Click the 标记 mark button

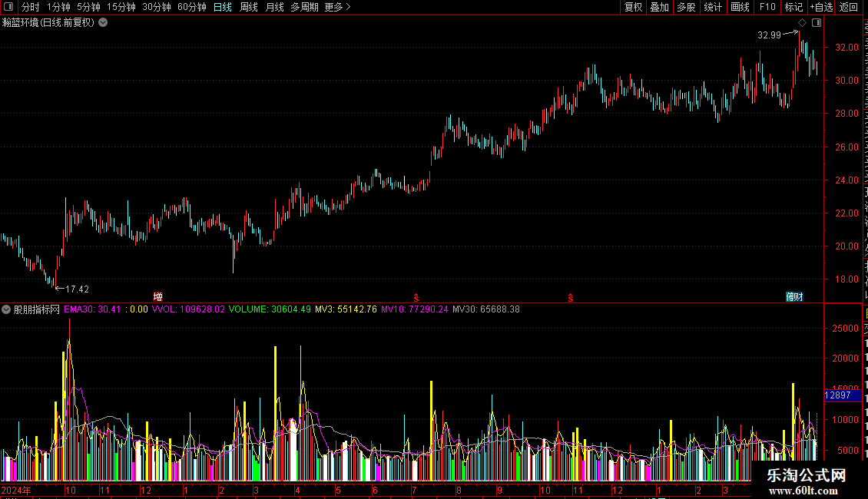click(793, 7)
